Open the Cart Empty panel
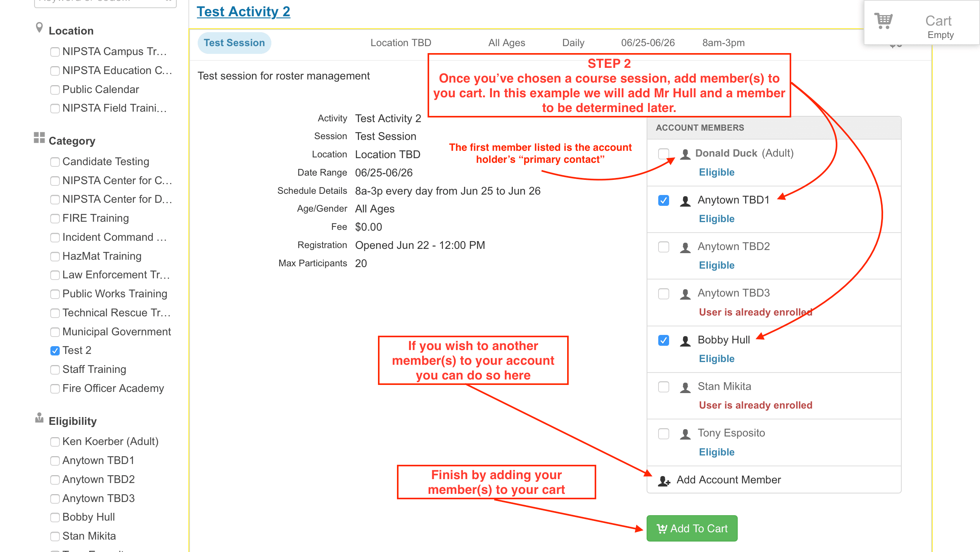980x552 pixels. (x=938, y=26)
